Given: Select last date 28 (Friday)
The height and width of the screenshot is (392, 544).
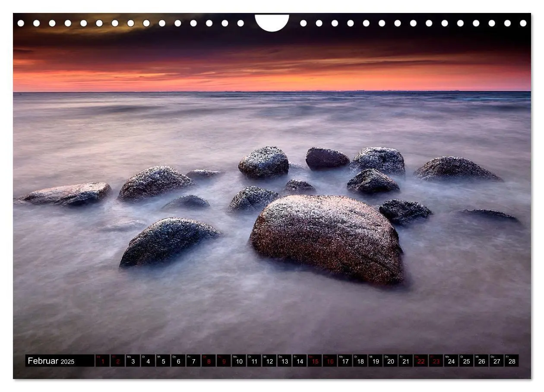Looking at the screenshot, I should [512, 361].
